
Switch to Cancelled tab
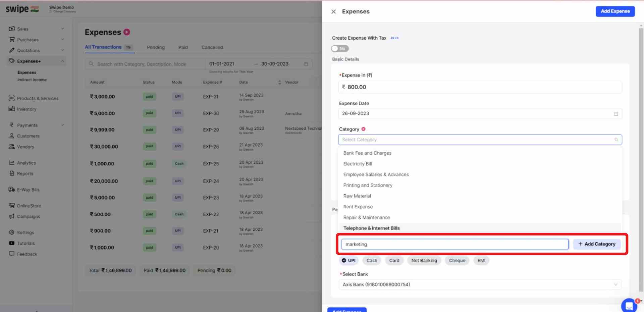(x=212, y=47)
